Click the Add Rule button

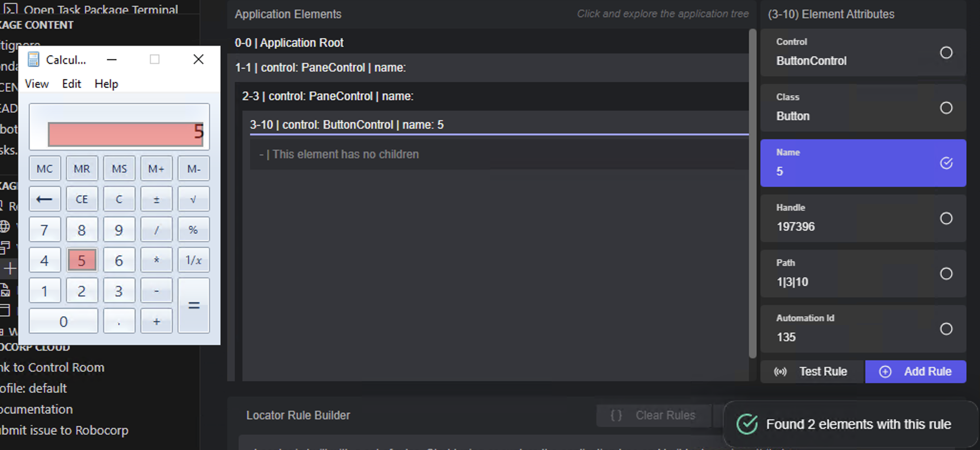pos(916,372)
